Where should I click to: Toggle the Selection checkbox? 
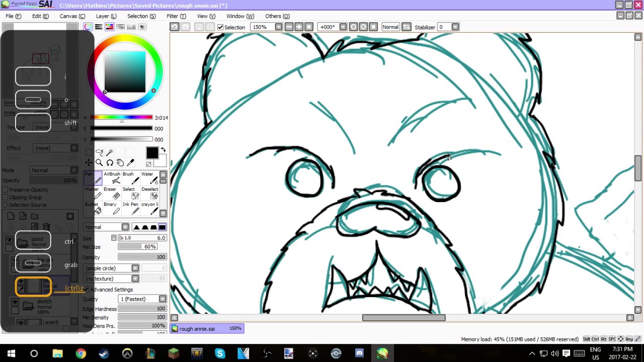coord(220,27)
